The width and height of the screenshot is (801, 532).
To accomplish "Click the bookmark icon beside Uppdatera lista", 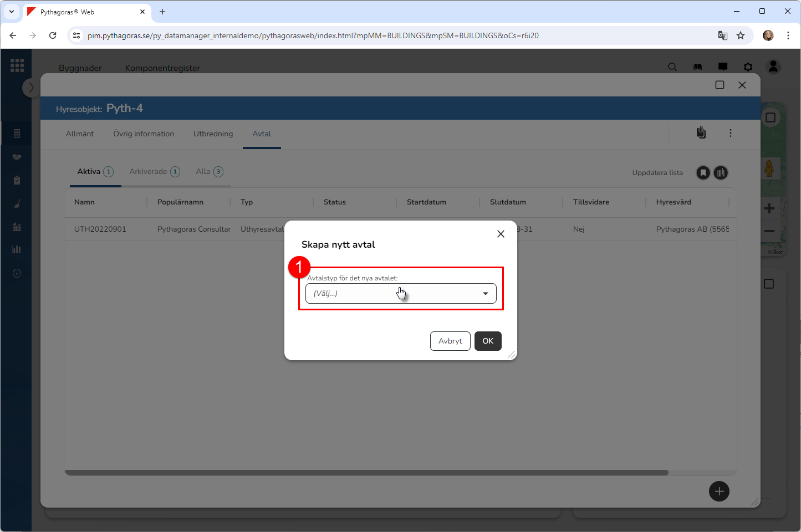I will [x=703, y=173].
